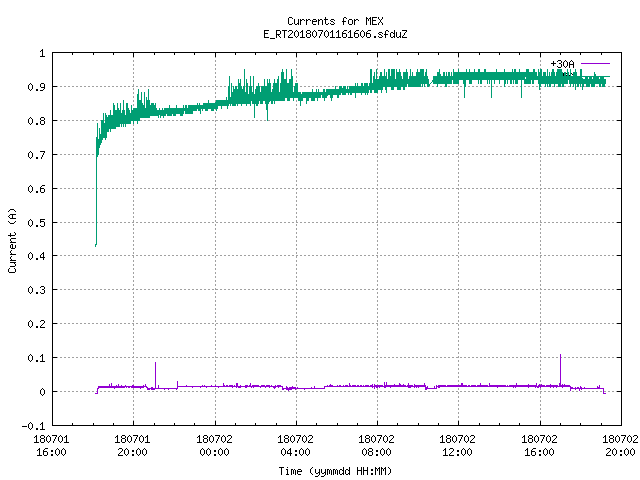Image resolution: width=640 pixels, height=480 pixels.
Task: Click the "Currents for MEX" chart title
Action: pos(335,21)
